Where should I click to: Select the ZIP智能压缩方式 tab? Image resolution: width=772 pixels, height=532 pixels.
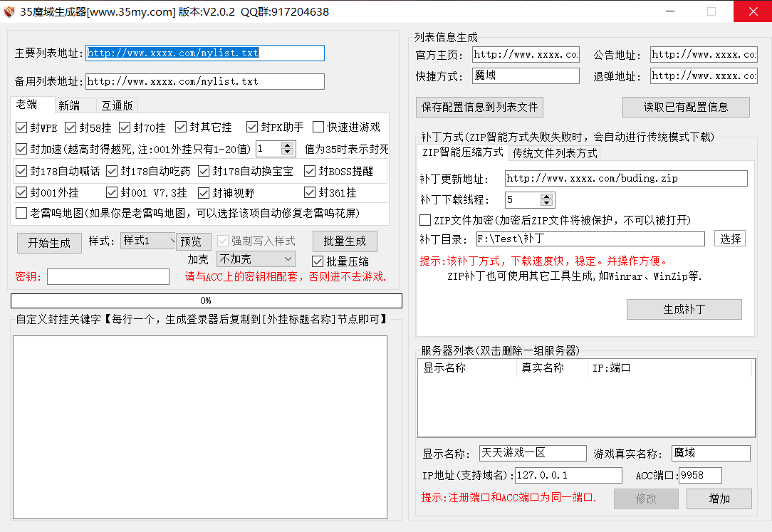(x=462, y=152)
